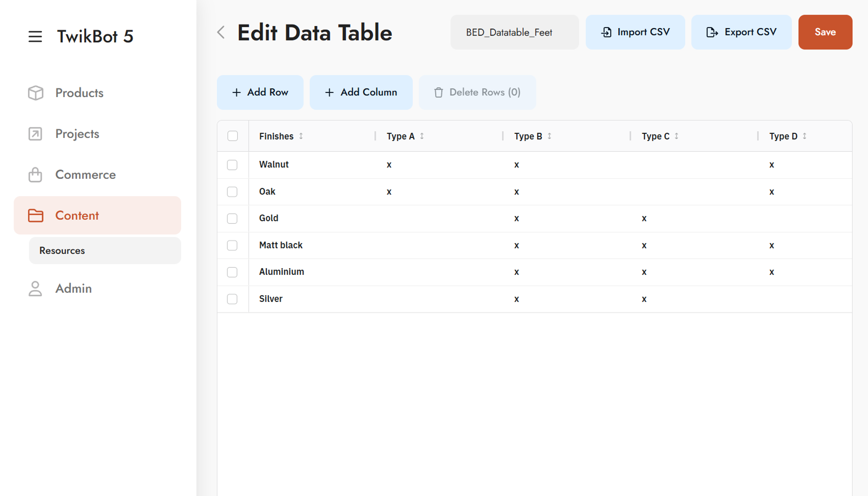Viewport: 868px width, 496px height.
Task: Edit the BED_Datatable_Feet name field
Action: (x=514, y=32)
